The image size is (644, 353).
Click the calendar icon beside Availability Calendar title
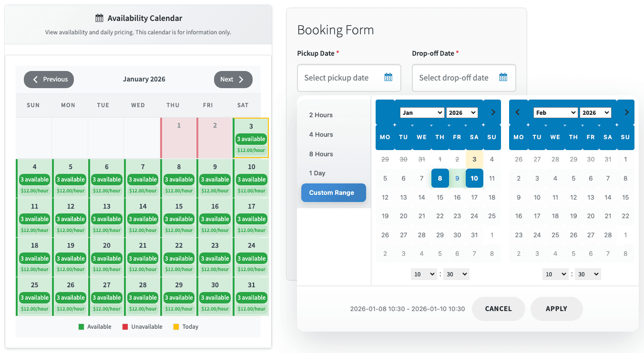(x=99, y=17)
